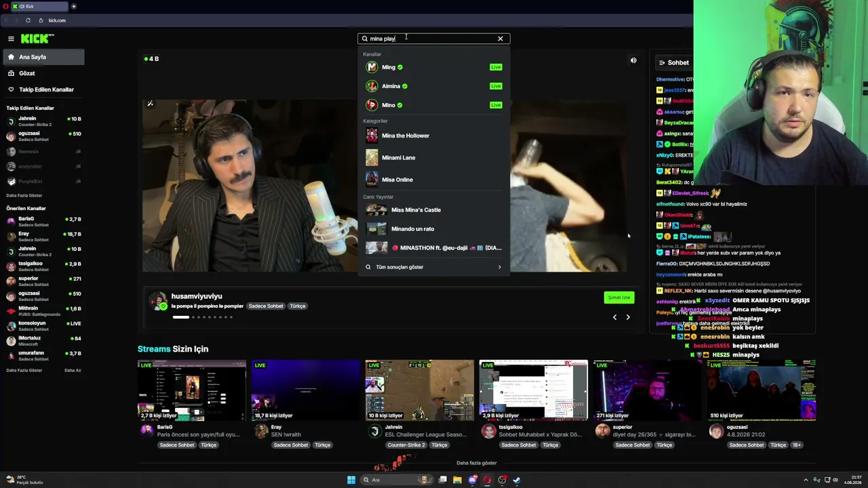Select the Mina the Hollower category
This screenshot has height=488, width=868.
pos(434,136)
